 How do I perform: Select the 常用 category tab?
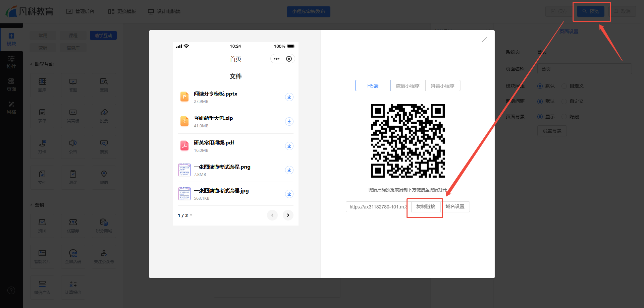[43, 36]
